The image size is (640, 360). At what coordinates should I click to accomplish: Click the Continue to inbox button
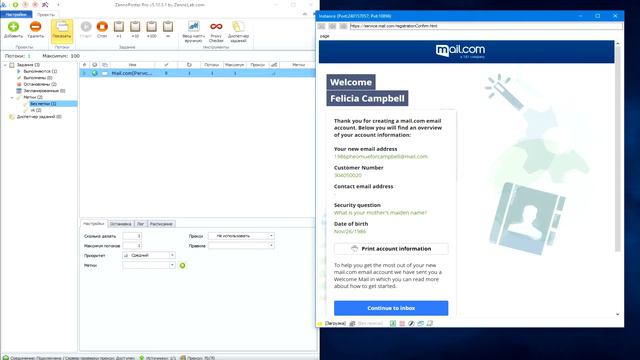click(391, 308)
